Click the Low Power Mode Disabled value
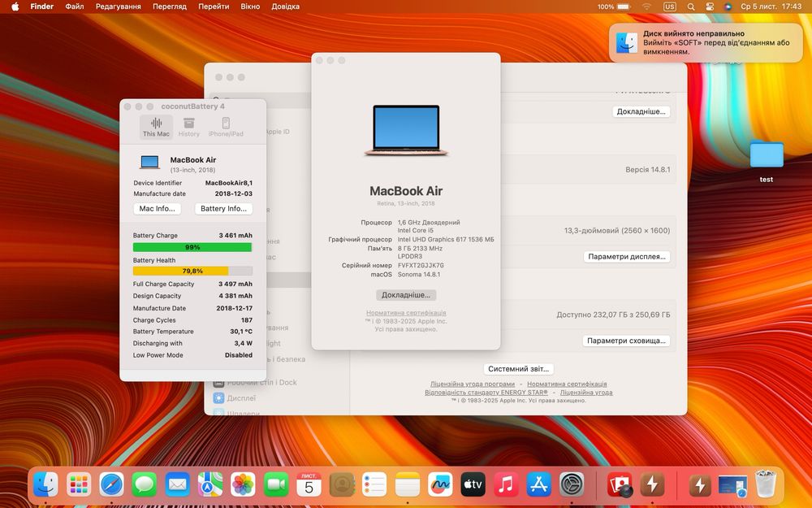The height and width of the screenshot is (508, 812). (238, 355)
